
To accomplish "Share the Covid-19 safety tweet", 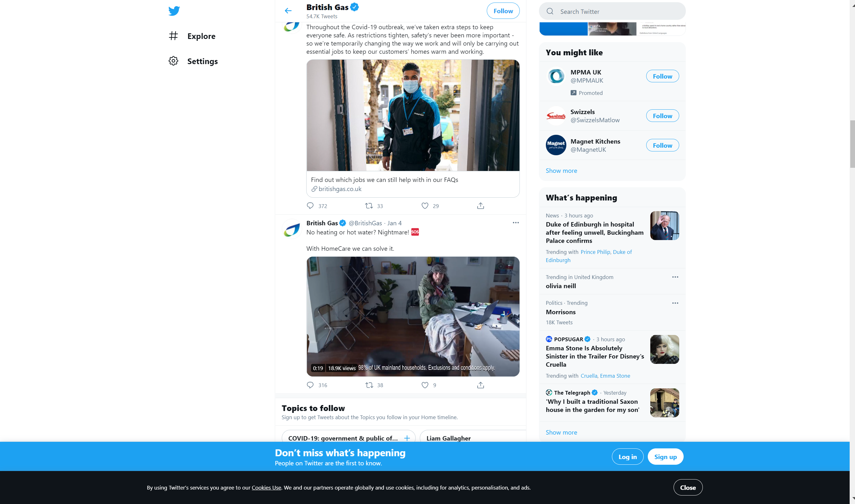I will (480, 206).
